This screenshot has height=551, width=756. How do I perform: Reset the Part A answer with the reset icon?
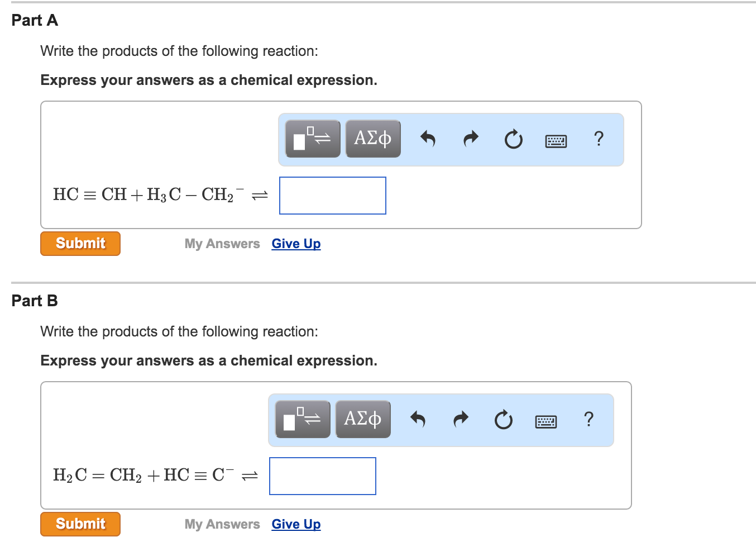[x=513, y=139]
